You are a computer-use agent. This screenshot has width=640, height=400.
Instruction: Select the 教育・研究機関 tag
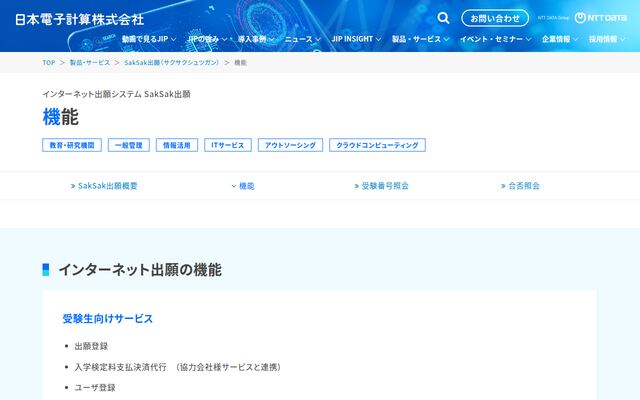tap(72, 145)
